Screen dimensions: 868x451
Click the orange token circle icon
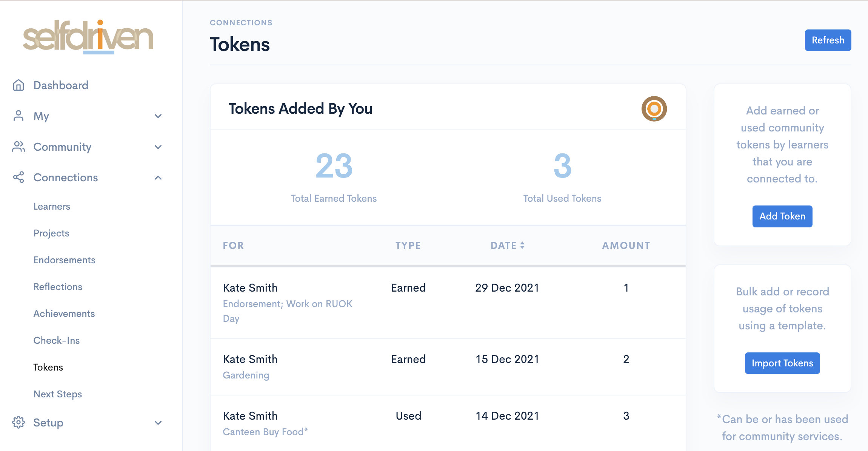pyautogui.click(x=654, y=109)
